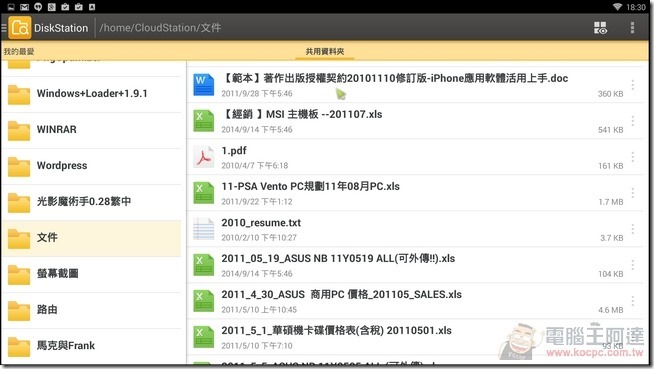Open the first picture notification icon

coord(11,7)
